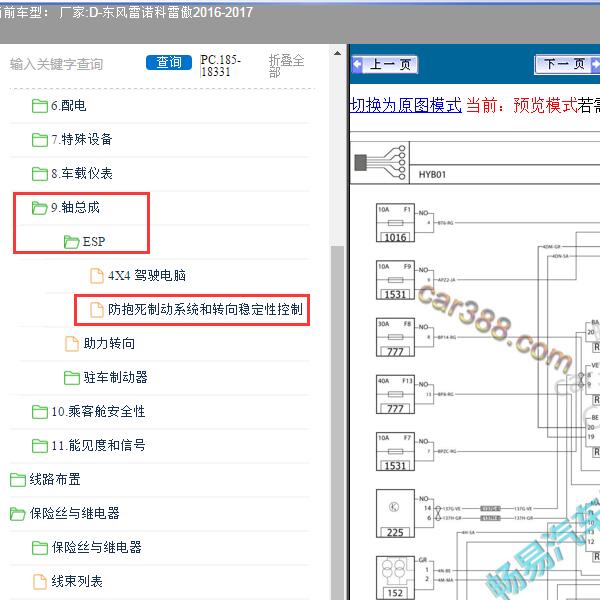Expand the 10.乘客舱安全性 folder icon
The image size is (600, 600).
point(39,412)
